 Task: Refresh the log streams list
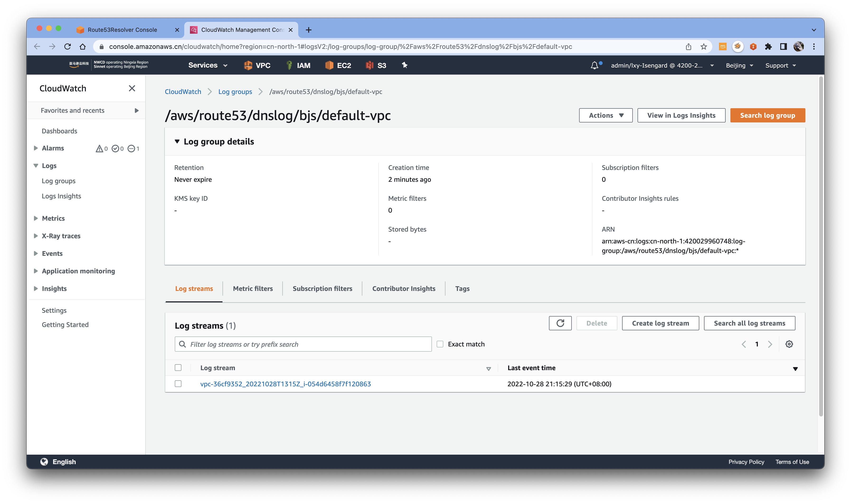click(x=560, y=323)
